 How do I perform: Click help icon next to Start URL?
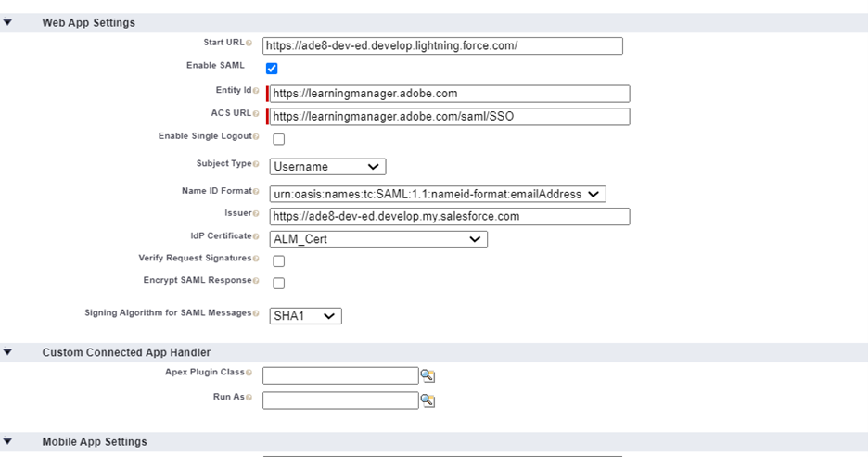[249, 44]
